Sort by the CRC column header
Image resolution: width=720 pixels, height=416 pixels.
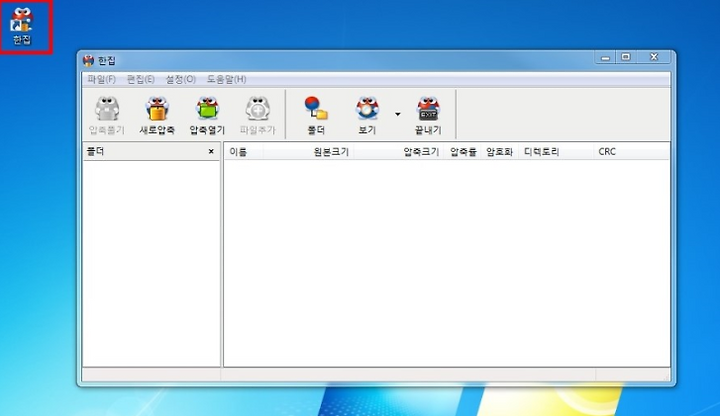[630, 152]
